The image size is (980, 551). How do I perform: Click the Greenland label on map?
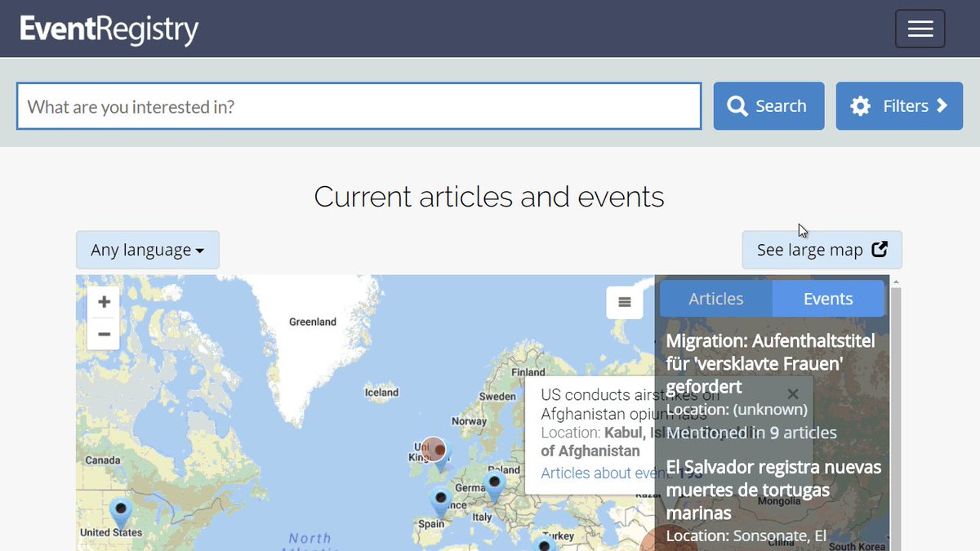coord(313,322)
